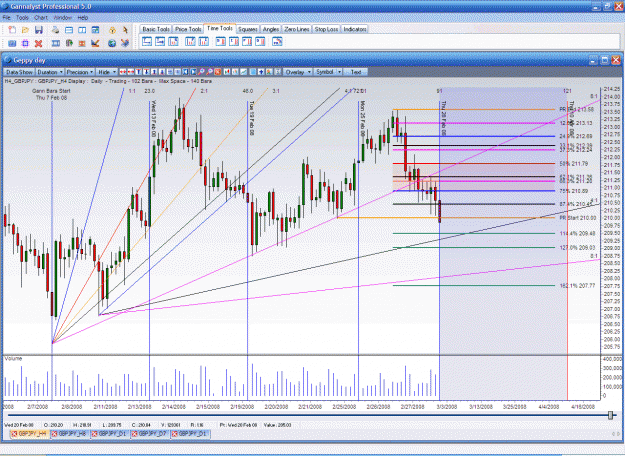Close the GBPJPY_H4 tab with its red X
The image size is (625, 456).
point(14,434)
